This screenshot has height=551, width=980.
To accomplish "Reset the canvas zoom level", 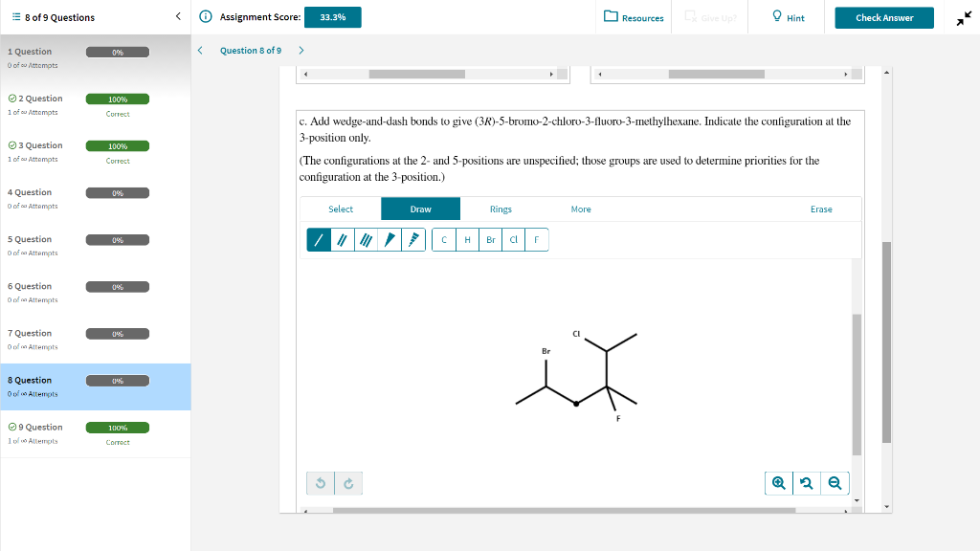I will pyautogui.click(x=807, y=483).
